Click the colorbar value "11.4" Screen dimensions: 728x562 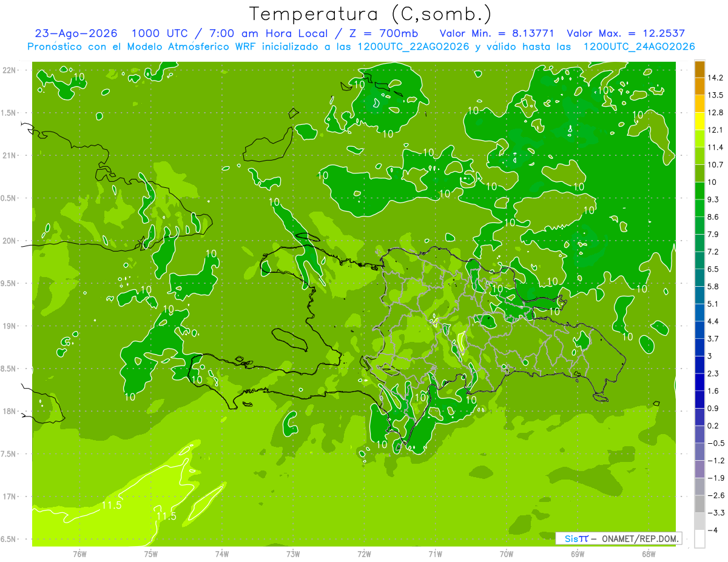[715, 147]
